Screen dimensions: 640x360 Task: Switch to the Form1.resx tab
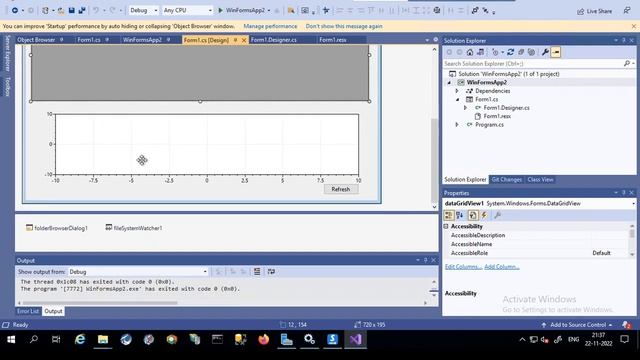333,40
